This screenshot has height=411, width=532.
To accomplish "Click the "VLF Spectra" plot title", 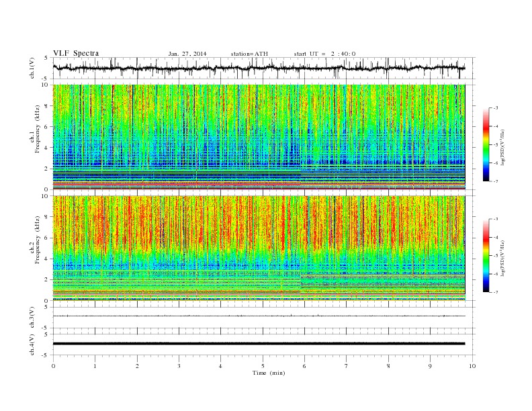I will (76, 53).
